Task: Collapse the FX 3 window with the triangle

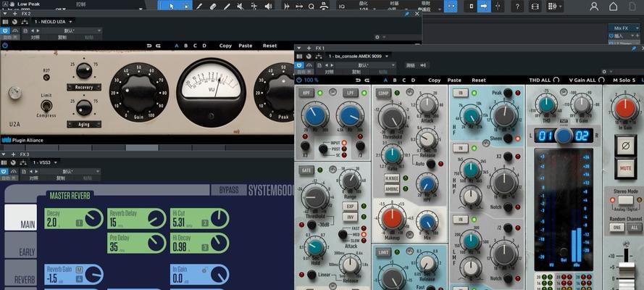Action: click(4, 154)
